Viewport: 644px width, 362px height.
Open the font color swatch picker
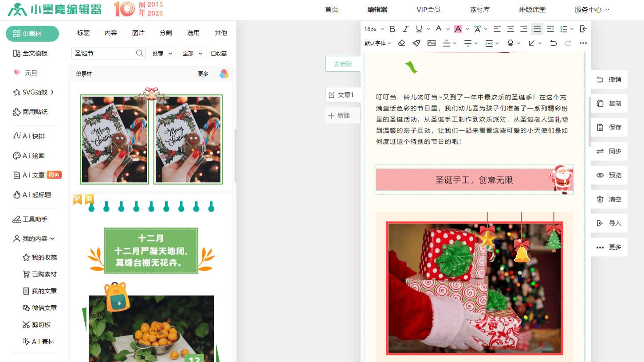[459, 29]
